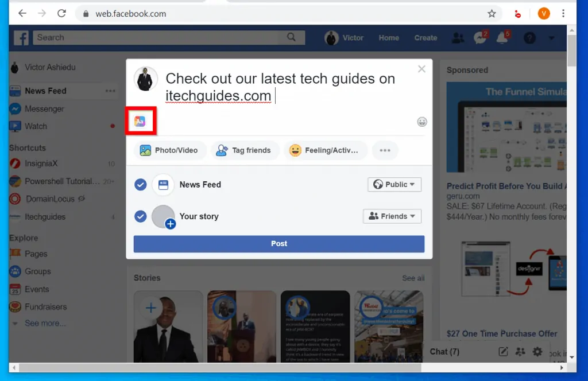Screen dimensions: 588x381
Task: Open chat settings via the gear icon
Action: click(537, 352)
